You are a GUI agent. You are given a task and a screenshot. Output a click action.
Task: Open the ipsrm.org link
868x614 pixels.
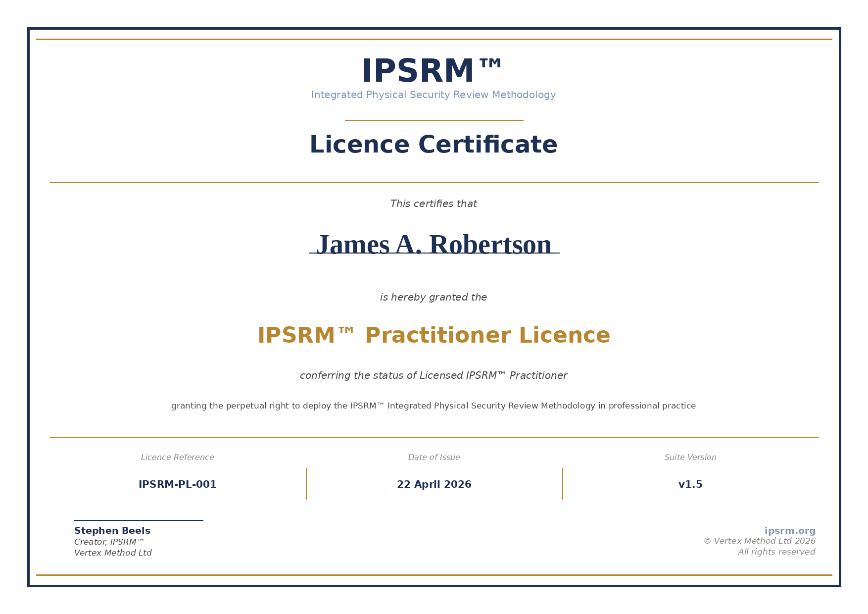click(790, 531)
